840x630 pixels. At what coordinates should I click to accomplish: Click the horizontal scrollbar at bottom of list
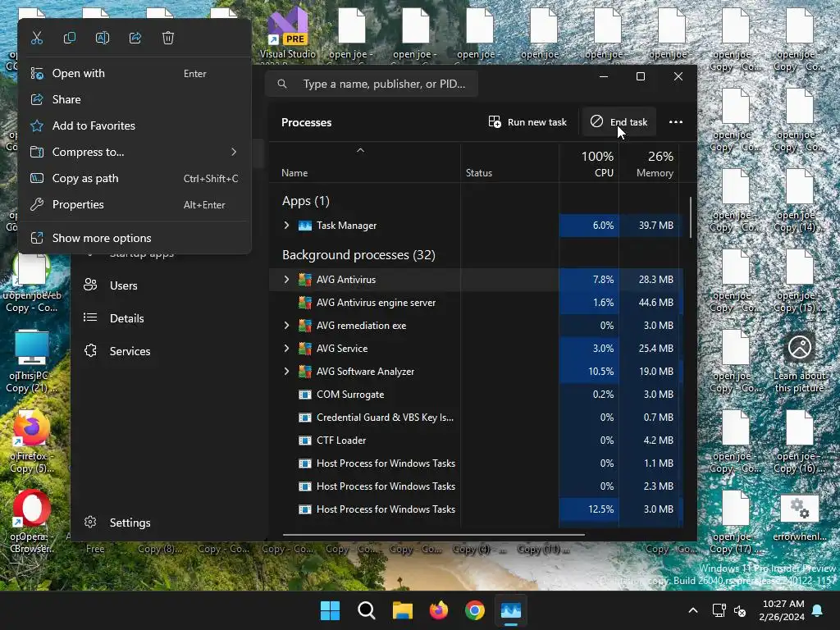(x=433, y=535)
